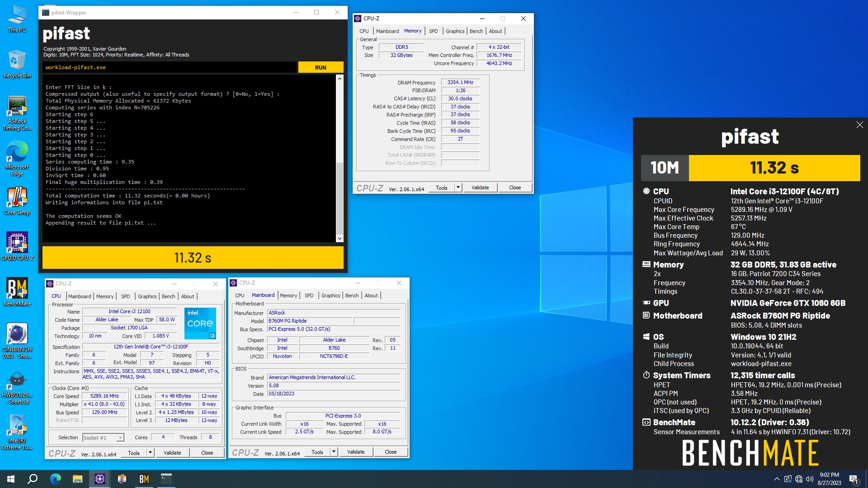
Task: Click Core Speed value 5289.16 MHz
Action: [104, 396]
